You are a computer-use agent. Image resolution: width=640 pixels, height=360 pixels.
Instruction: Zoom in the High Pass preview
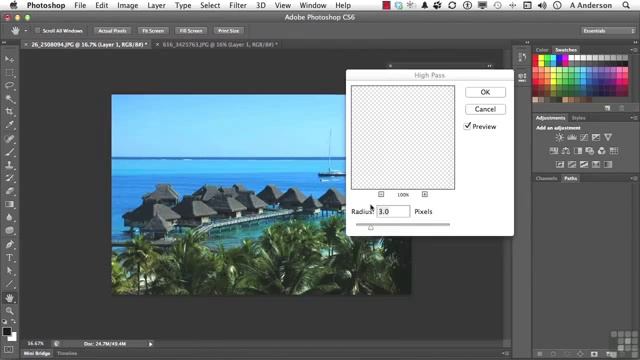point(424,194)
